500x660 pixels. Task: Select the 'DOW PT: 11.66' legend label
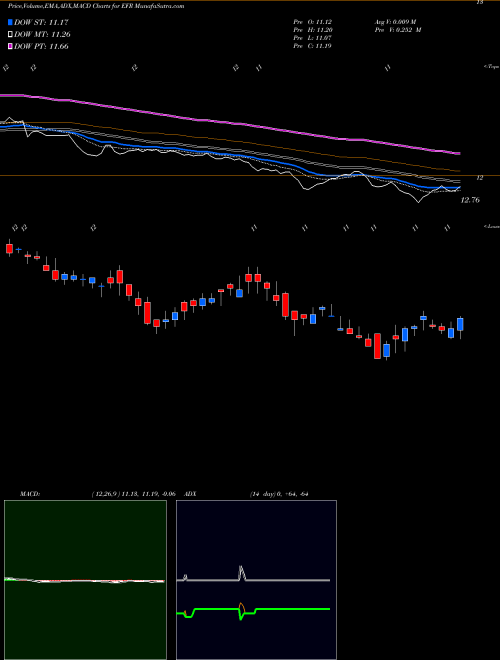pyautogui.click(x=42, y=46)
